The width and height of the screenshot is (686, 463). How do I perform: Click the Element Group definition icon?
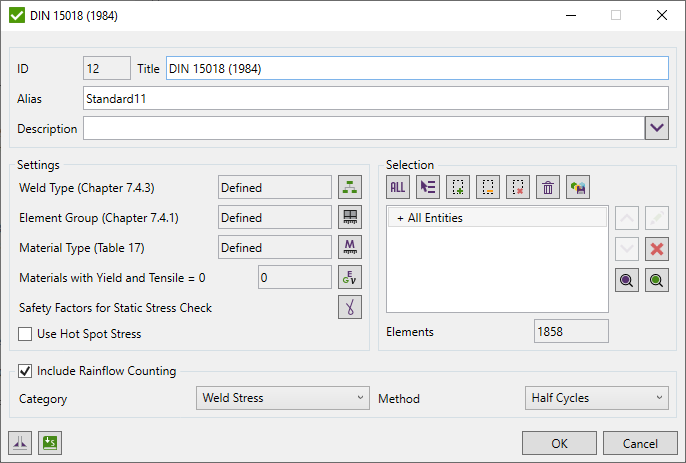350,217
